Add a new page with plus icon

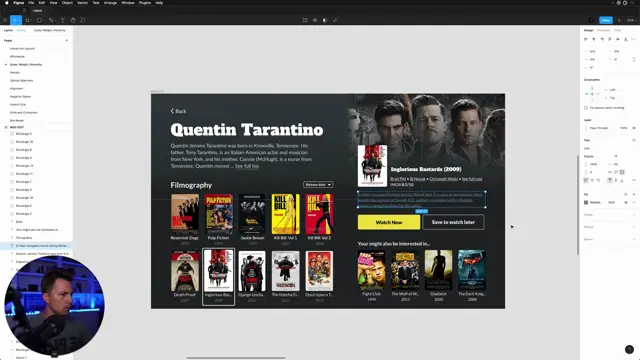(x=67, y=40)
